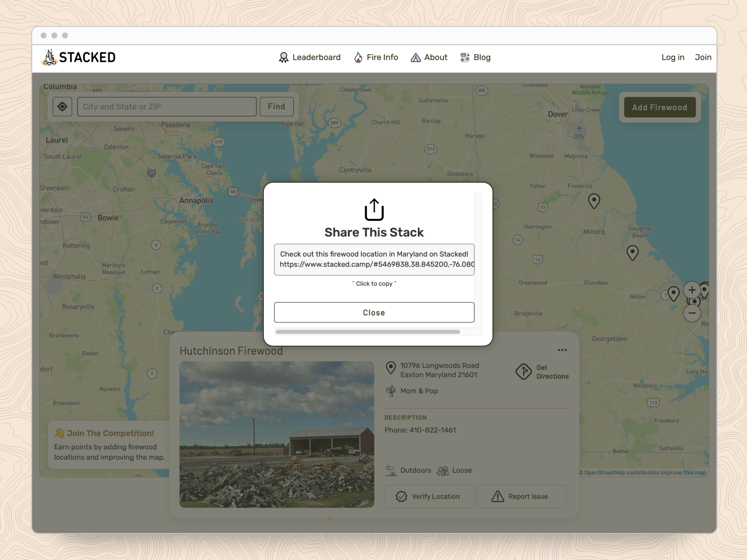Screen dimensions: 747x560
Task: Click the Leaderboard ribbon icon
Action: (x=284, y=57)
